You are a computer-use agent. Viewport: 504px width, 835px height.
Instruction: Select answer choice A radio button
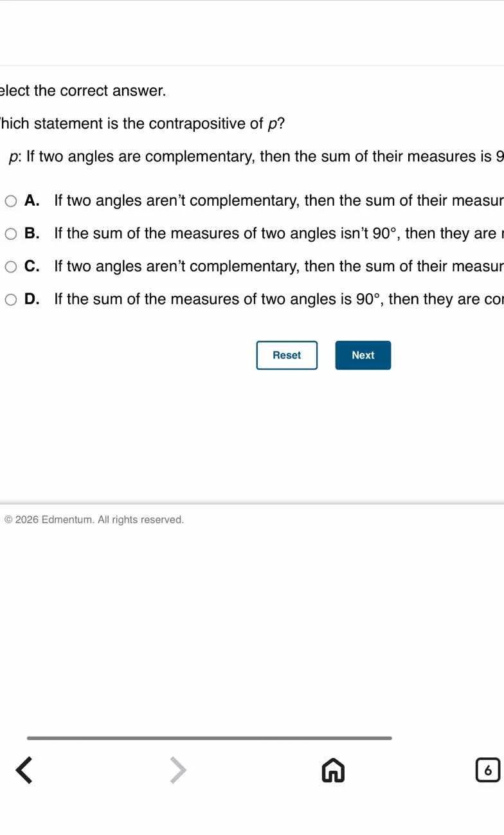click(10, 201)
